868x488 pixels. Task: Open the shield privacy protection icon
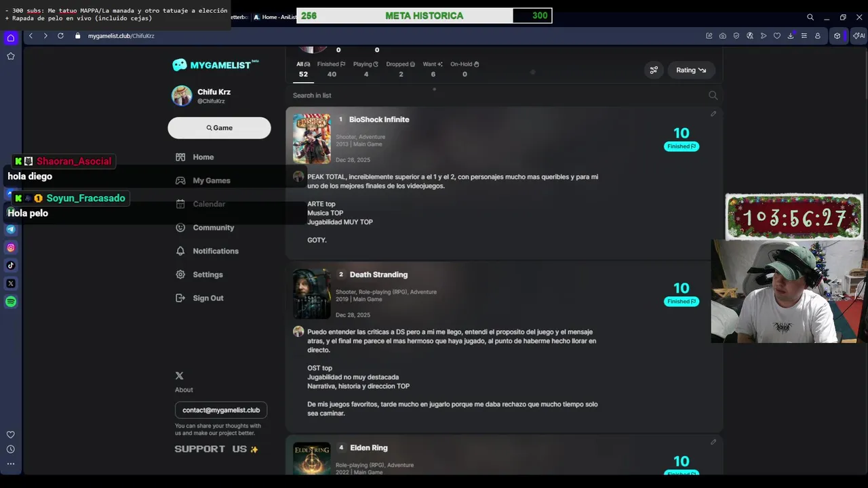tap(736, 36)
